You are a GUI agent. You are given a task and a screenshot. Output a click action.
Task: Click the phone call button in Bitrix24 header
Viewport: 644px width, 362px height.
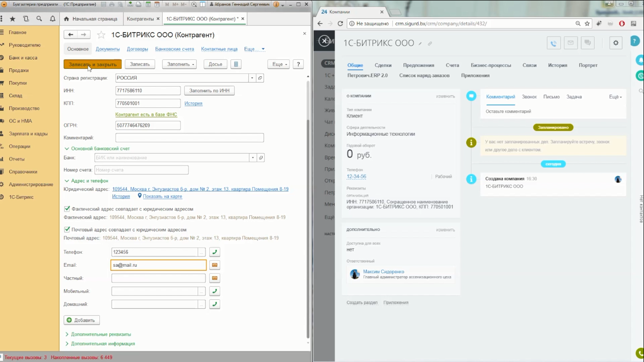tap(554, 43)
